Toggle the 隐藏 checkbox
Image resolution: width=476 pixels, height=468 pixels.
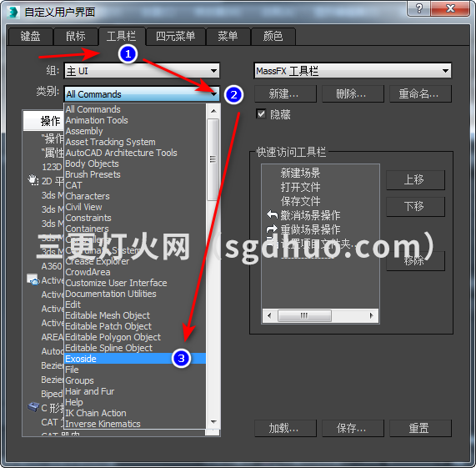(261, 114)
